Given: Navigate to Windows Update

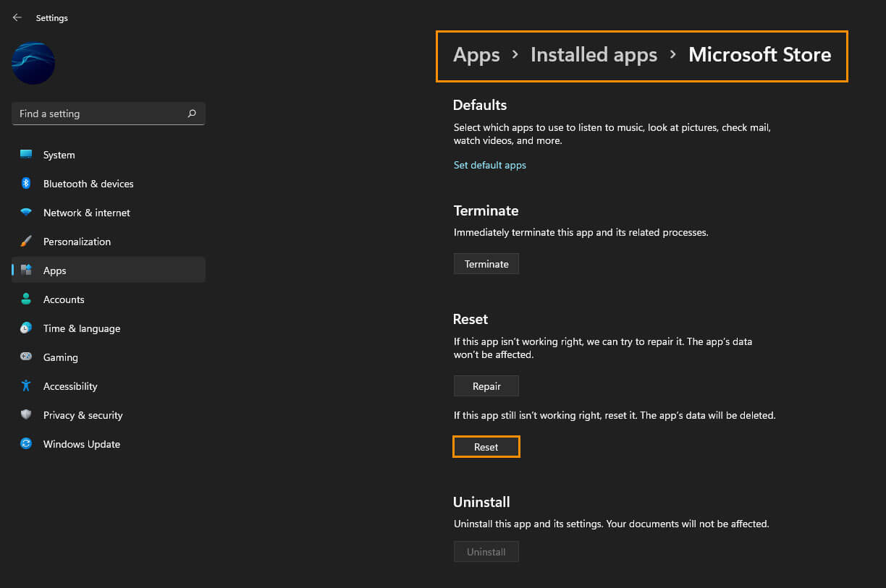Looking at the screenshot, I should point(82,444).
